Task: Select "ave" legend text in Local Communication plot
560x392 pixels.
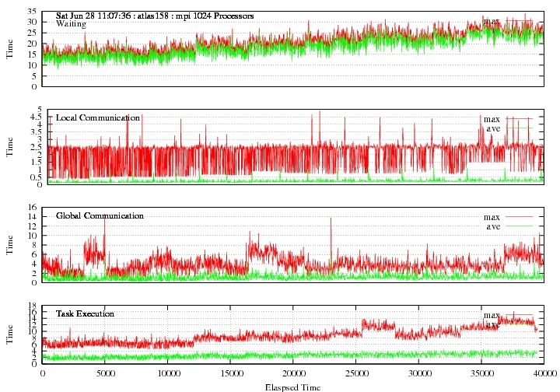Action: tap(493, 128)
